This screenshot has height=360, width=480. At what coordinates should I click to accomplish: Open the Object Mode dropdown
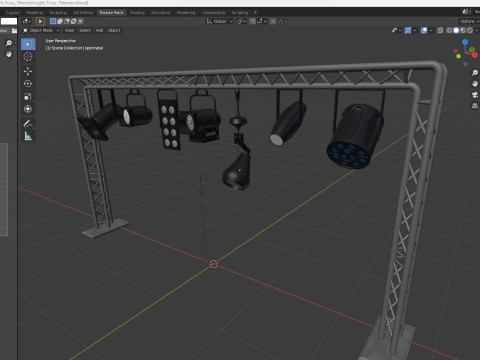(x=41, y=30)
